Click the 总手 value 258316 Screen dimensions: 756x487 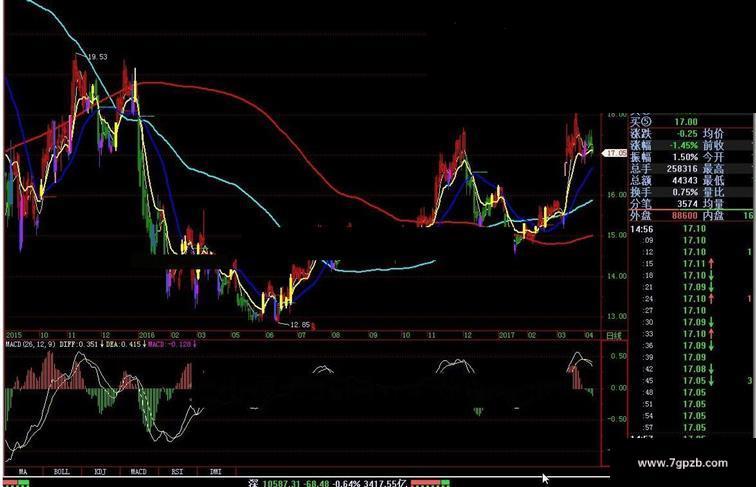pos(682,169)
